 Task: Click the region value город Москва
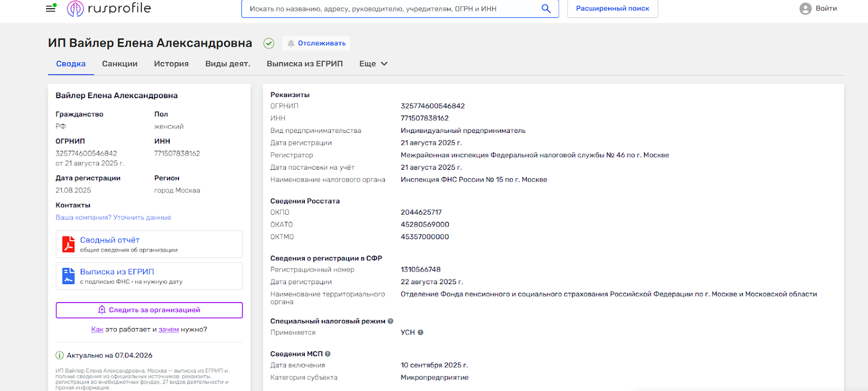pos(177,190)
